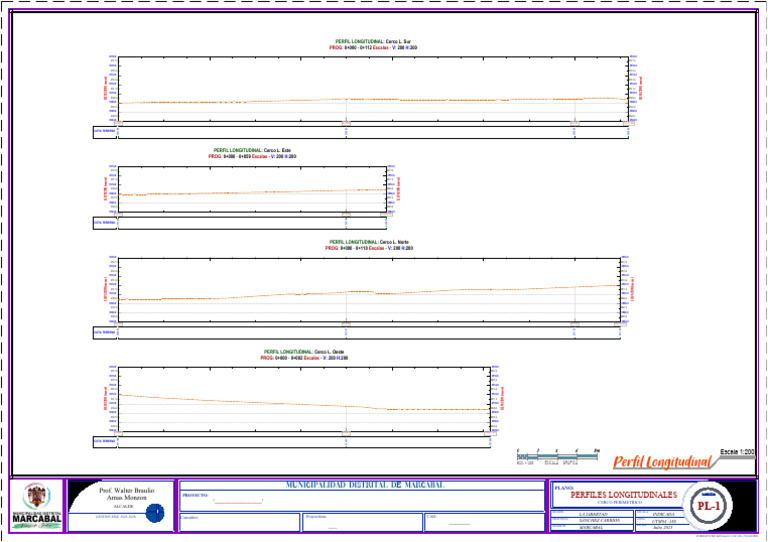
Task: Click the Consultor field in title block
Action: pyautogui.click(x=240, y=522)
